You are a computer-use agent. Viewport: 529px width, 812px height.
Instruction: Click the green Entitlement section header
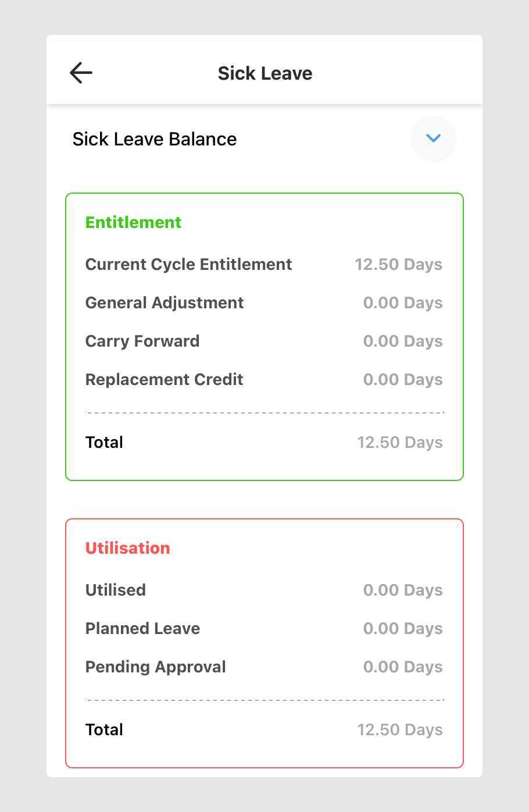click(133, 222)
